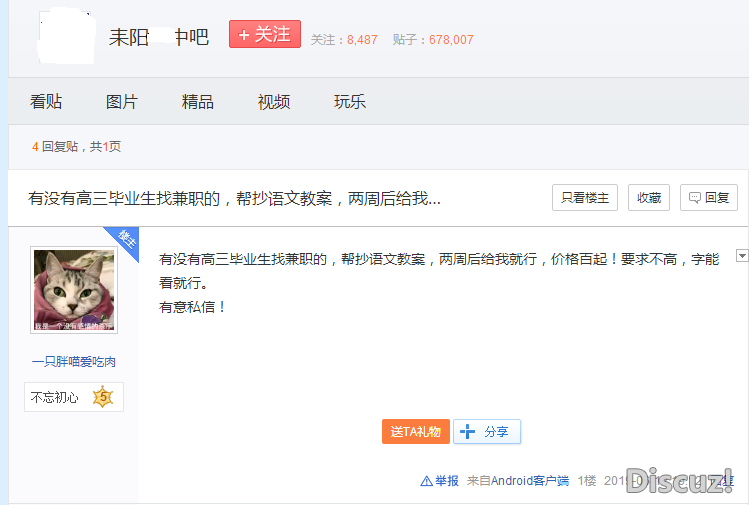Switch to the 图片 tab
The width and height of the screenshot is (749, 505).
[x=122, y=102]
